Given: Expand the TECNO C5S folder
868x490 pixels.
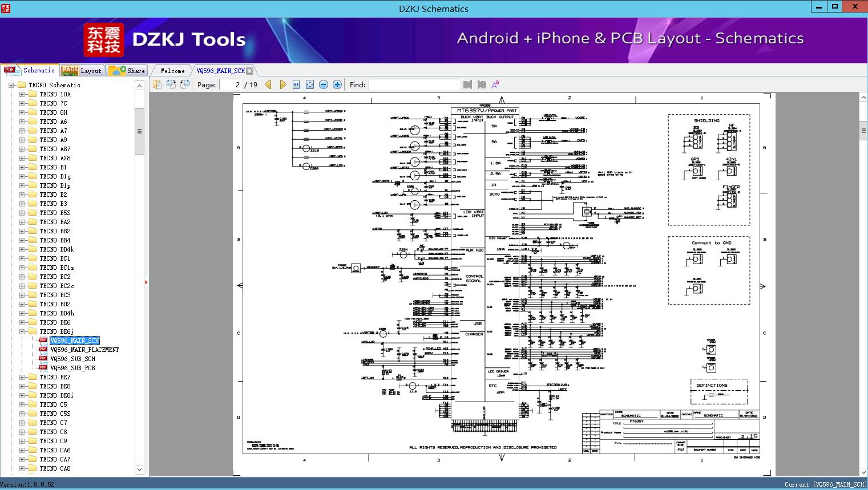Looking at the screenshot, I should tap(22, 414).
